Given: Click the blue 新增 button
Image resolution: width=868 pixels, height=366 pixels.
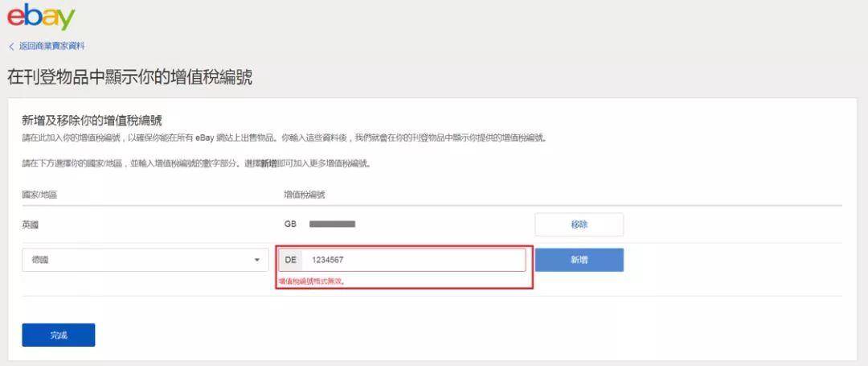Looking at the screenshot, I should 579,260.
